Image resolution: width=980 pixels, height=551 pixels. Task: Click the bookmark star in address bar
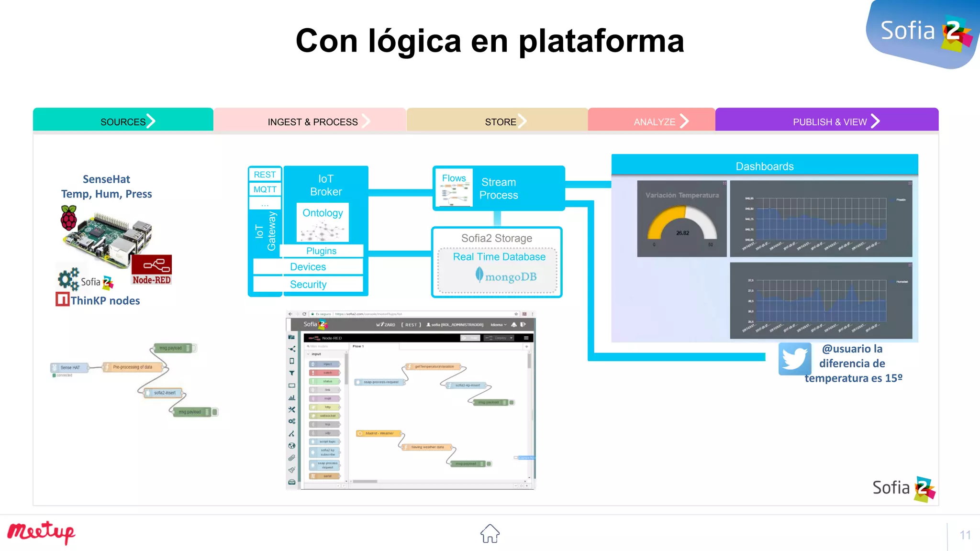(516, 314)
